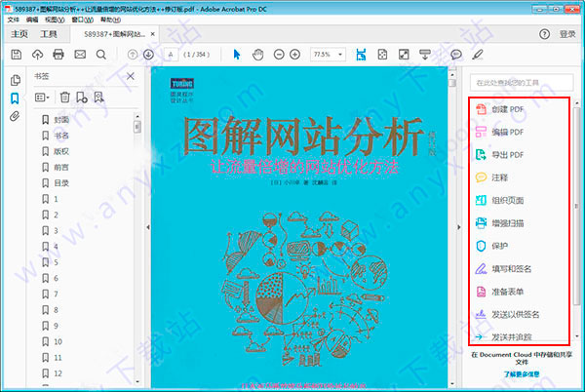Delete selected bookmark trash icon

coord(65,98)
